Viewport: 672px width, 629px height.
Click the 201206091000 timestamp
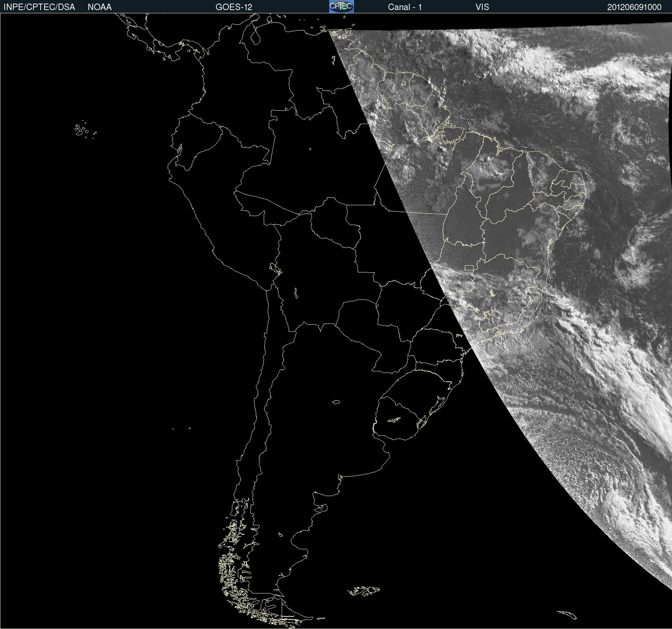tap(634, 7)
